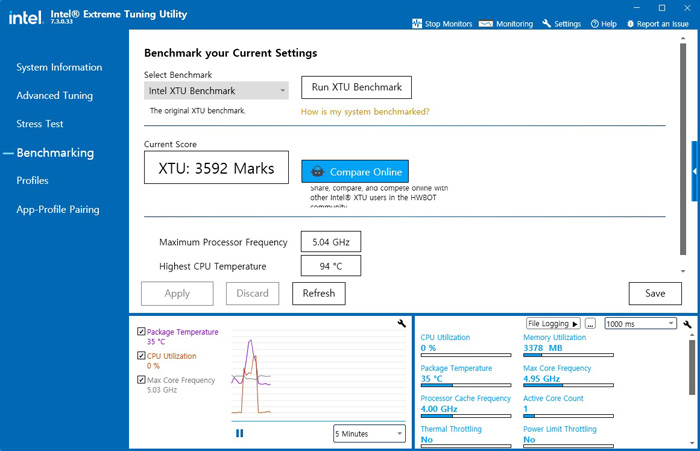Click the Monitoring graph icon
This screenshot has width=700, height=451.
point(486,24)
